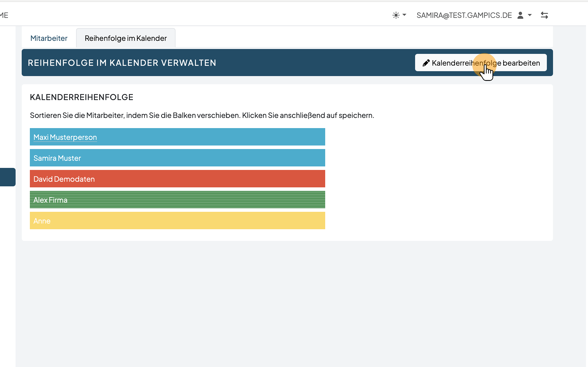Expand the caret next to the sun icon
The image size is (588, 367).
tap(404, 15)
